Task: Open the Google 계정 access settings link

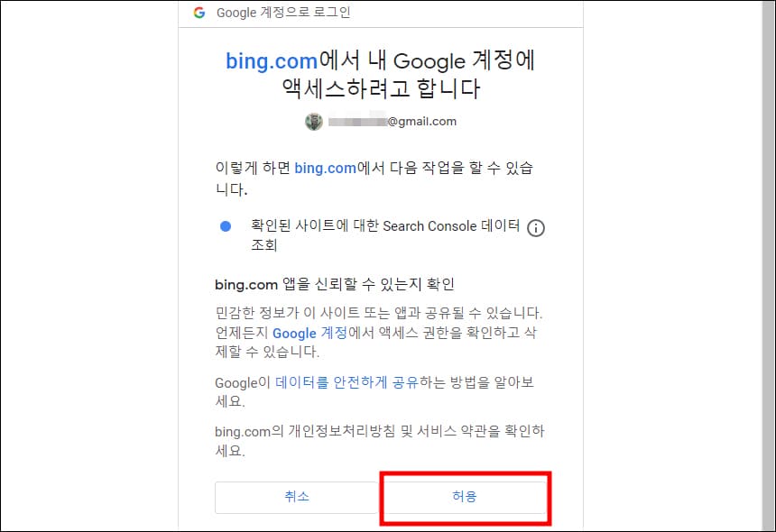Action: 294,333
